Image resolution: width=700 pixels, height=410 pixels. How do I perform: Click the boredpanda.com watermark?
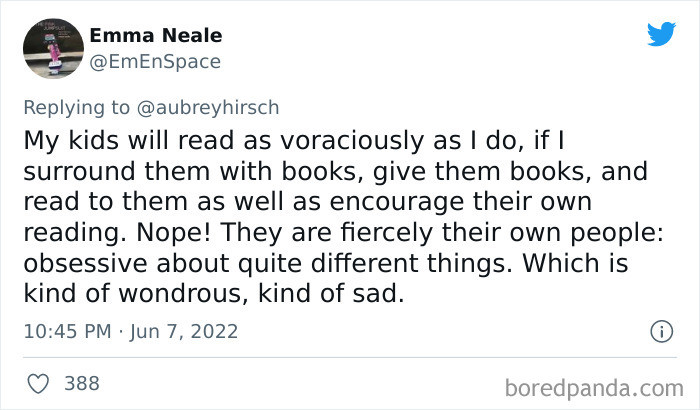pos(595,386)
